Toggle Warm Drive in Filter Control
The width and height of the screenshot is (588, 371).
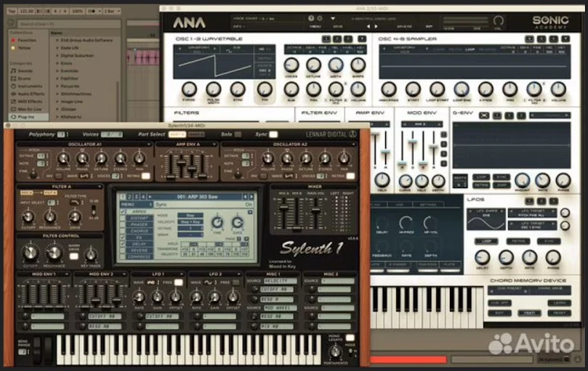point(74,256)
